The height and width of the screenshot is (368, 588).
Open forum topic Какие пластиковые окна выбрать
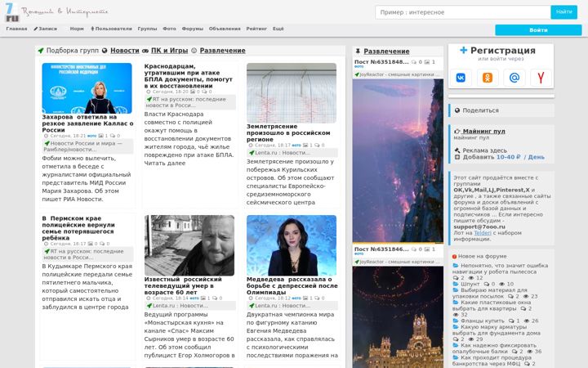tap(492, 305)
